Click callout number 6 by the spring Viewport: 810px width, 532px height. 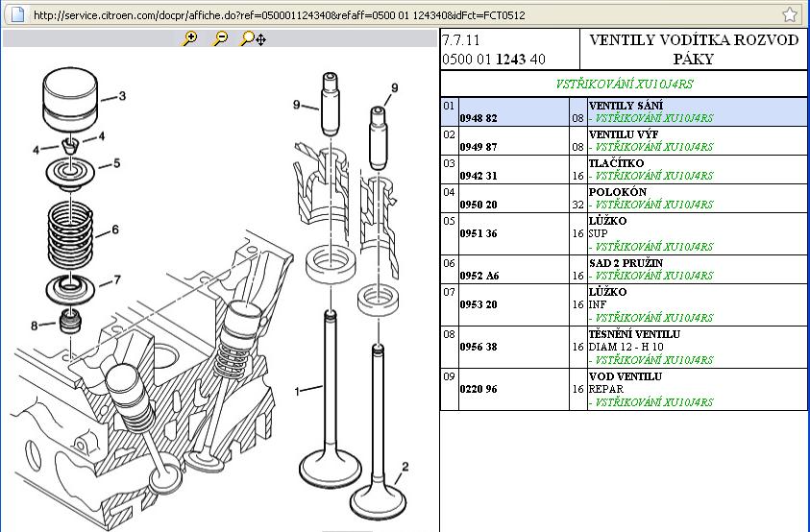(114, 230)
